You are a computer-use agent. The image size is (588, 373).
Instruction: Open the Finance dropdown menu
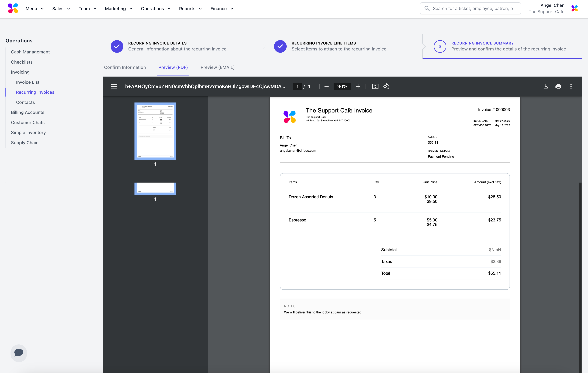coord(222,9)
